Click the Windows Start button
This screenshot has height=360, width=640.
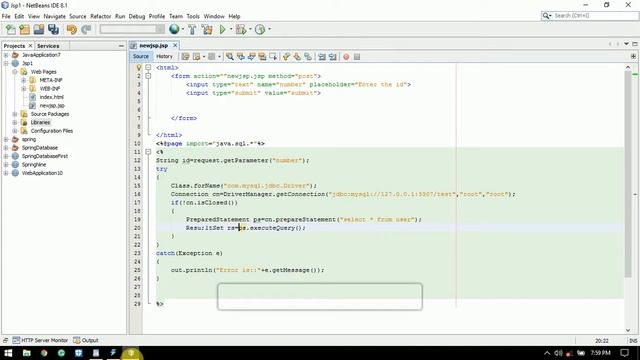[x=8, y=353]
